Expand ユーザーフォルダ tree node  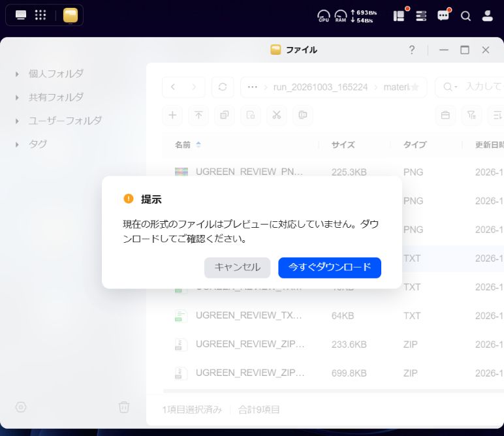tap(17, 121)
